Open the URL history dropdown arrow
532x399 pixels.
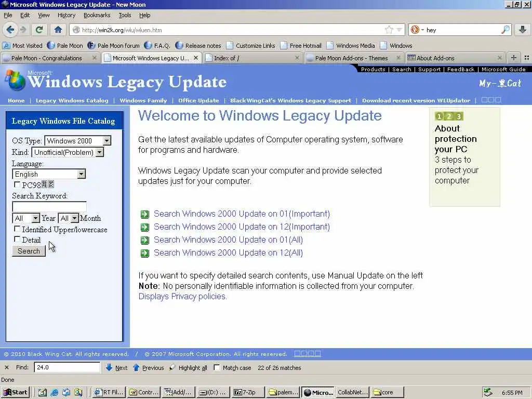point(400,30)
